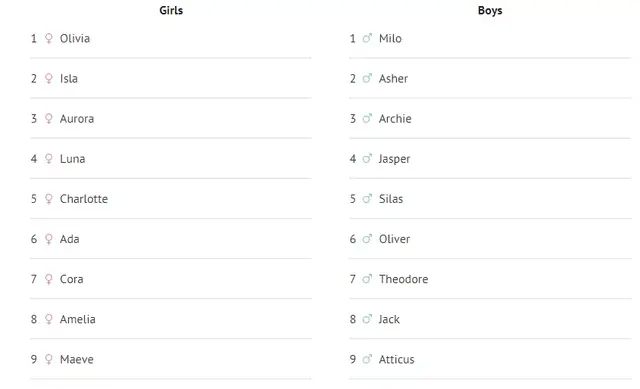Select the boy name Jasper
This screenshot has width=640, height=389.
pos(394,159)
